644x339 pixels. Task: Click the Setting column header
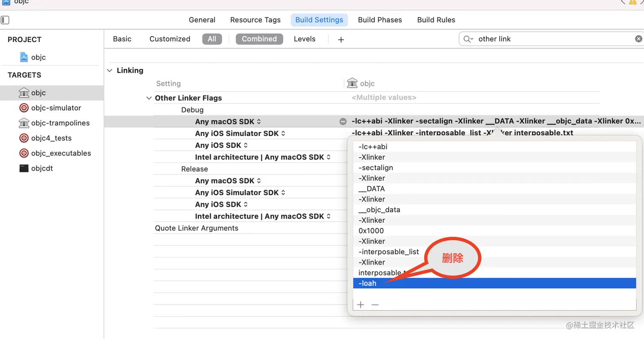(x=168, y=83)
